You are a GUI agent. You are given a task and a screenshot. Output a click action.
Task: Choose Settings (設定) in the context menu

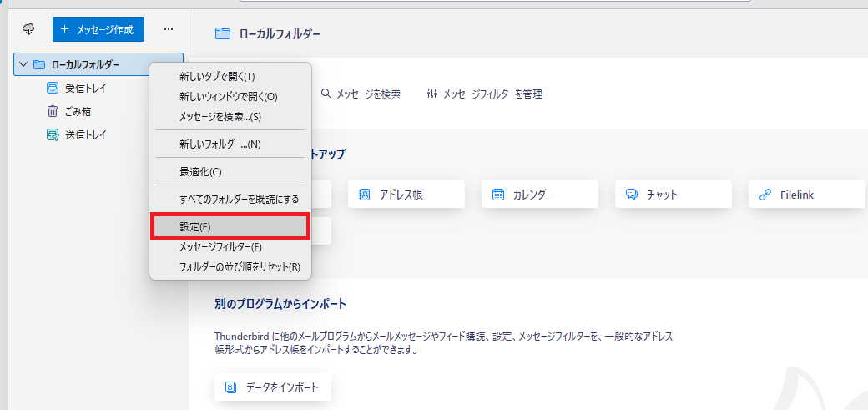[230, 226]
